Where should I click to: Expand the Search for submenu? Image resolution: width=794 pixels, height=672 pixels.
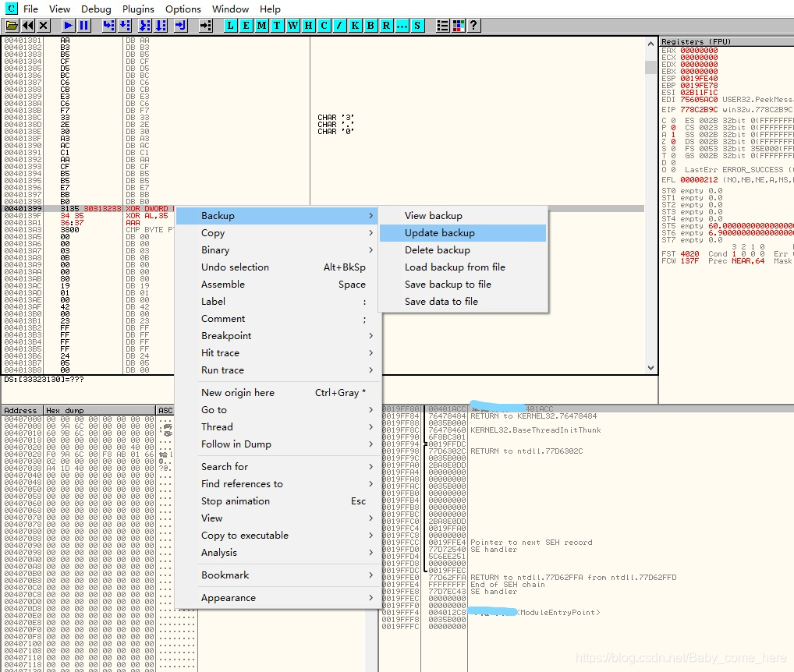point(278,466)
